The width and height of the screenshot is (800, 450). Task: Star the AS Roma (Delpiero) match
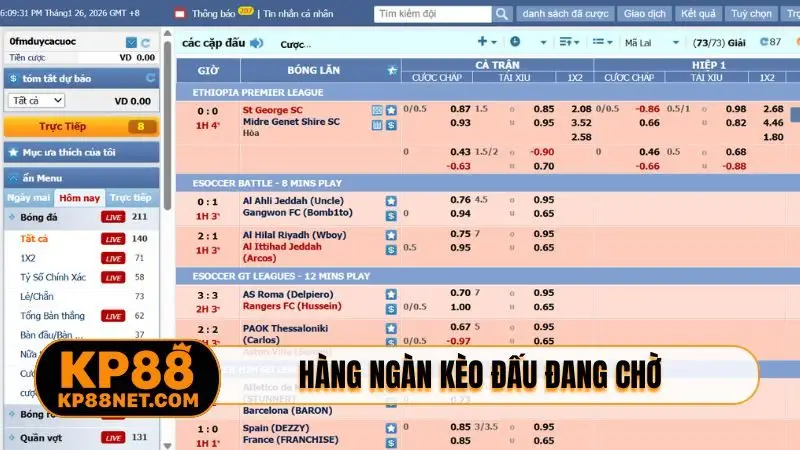point(391,294)
